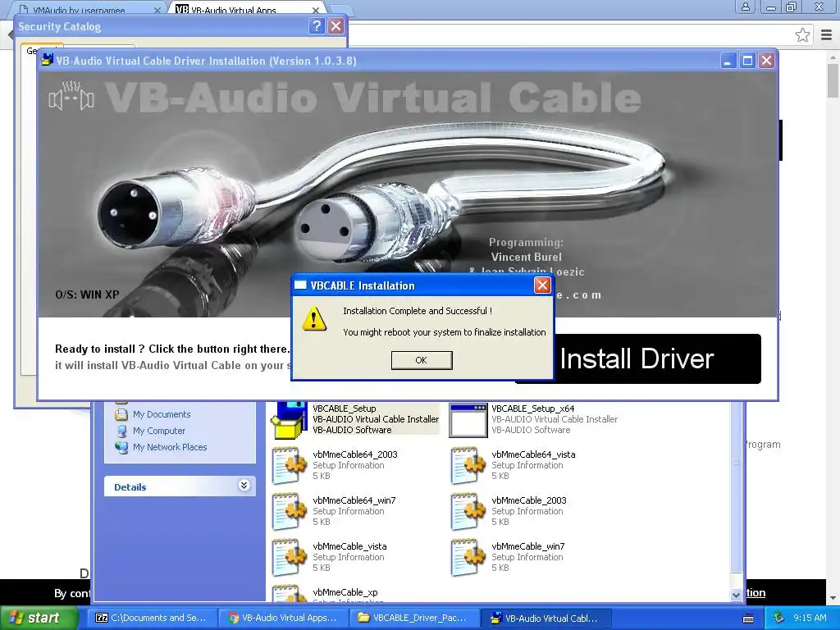The width and height of the screenshot is (840, 630).
Task: Click the installer title bar app icon
Action: (47, 60)
